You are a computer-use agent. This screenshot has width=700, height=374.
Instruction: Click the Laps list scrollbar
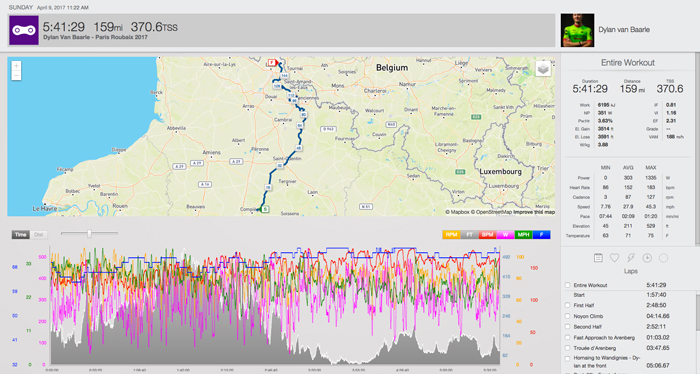point(698,312)
